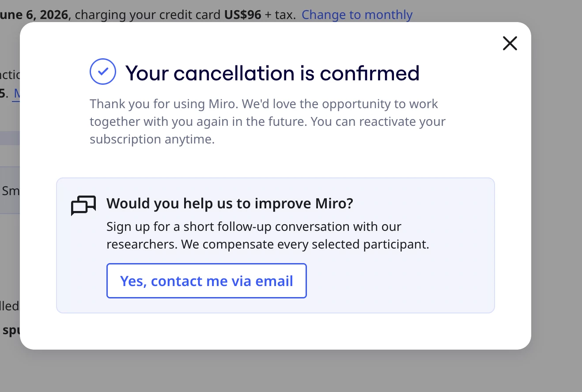
Task: Click the chat bubbles feedback icon
Action: 83,206
